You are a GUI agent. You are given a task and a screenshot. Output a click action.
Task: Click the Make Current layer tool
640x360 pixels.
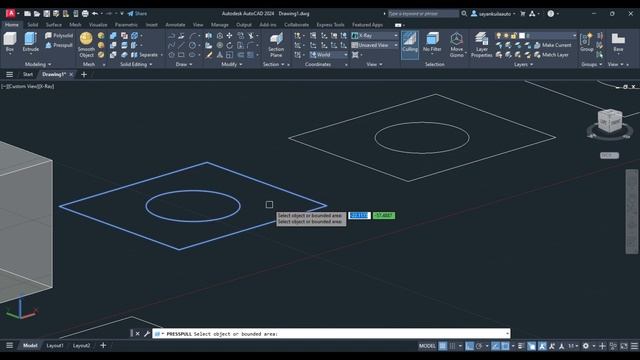(553, 45)
